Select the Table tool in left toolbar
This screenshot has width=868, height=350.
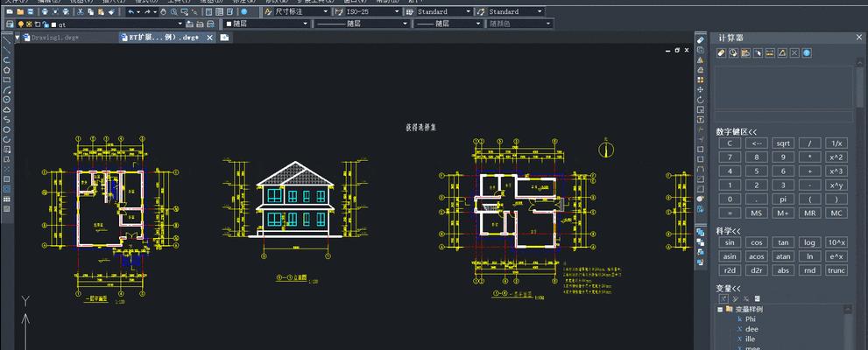coord(7,198)
